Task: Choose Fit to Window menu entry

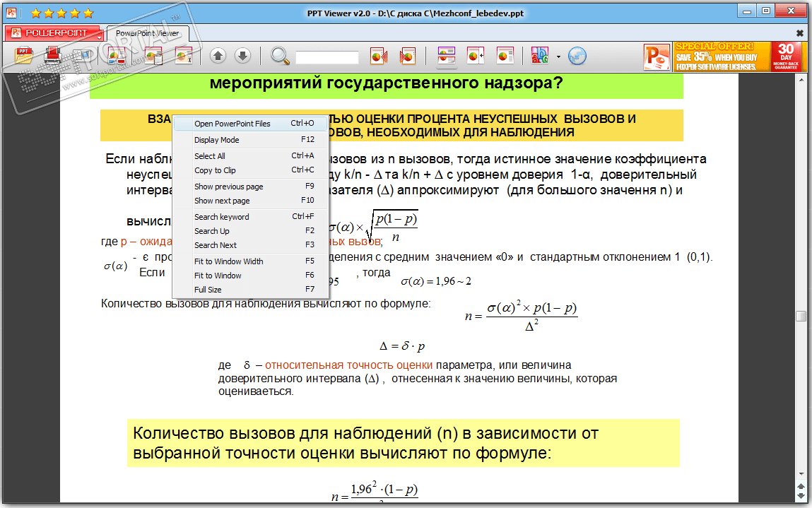Action: pos(251,276)
